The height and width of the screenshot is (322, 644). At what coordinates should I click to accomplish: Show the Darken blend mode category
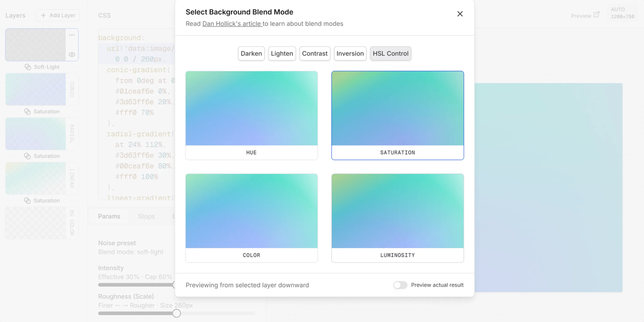(x=251, y=53)
